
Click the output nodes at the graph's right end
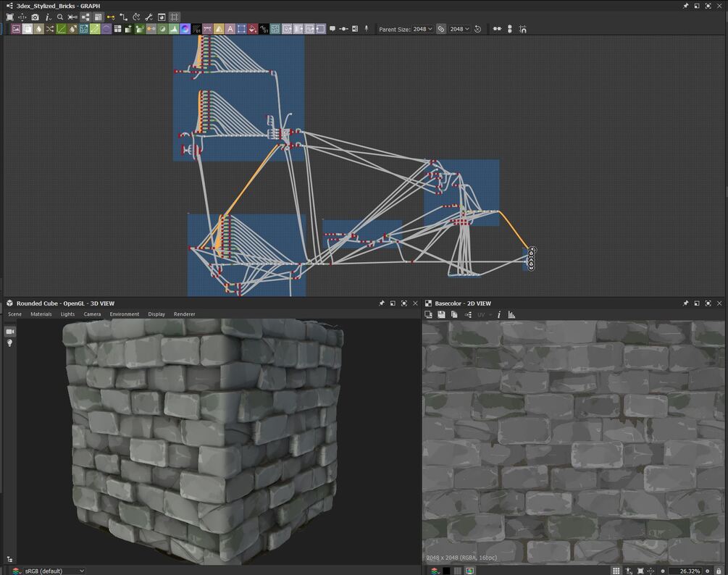point(532,259)
